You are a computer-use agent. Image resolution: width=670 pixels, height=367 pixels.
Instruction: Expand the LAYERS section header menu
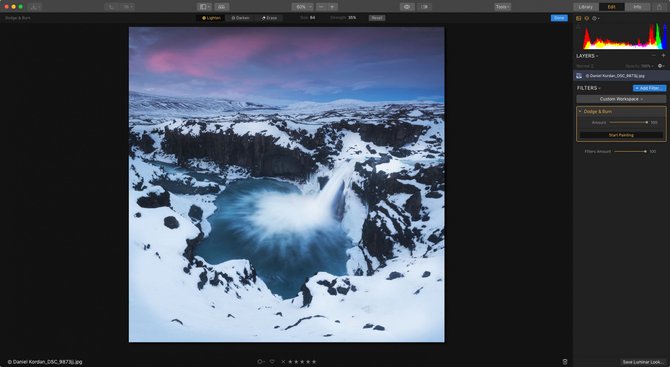[587, 56]
